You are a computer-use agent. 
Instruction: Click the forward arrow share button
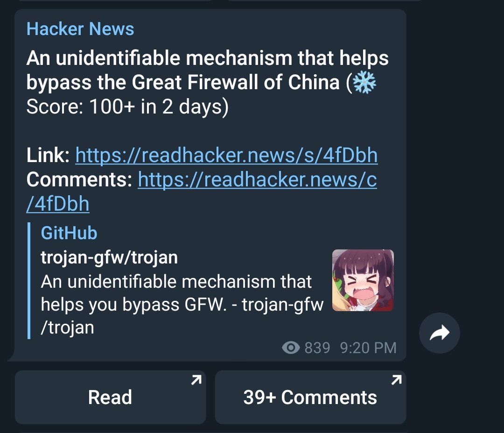click(440, 333)
